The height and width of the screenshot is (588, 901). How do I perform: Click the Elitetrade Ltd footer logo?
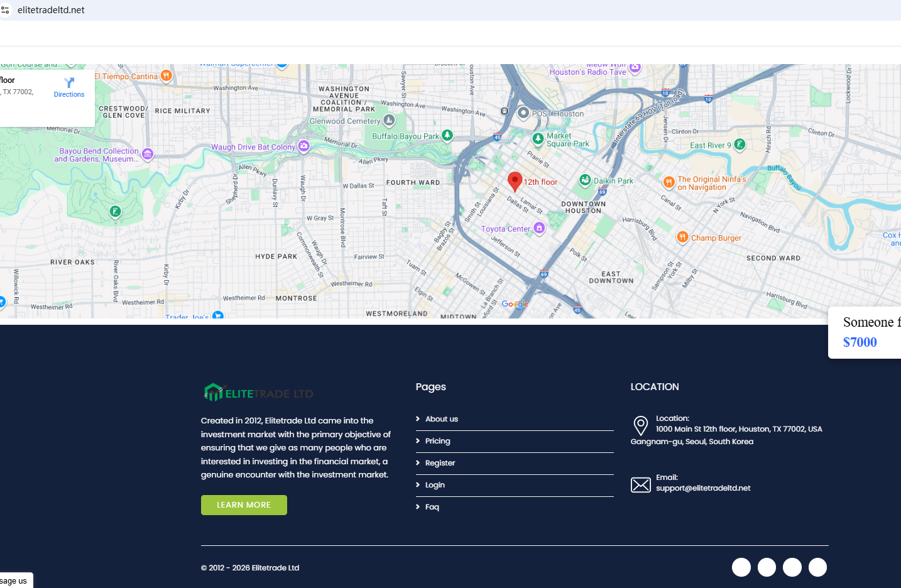(x=258, y=393)
